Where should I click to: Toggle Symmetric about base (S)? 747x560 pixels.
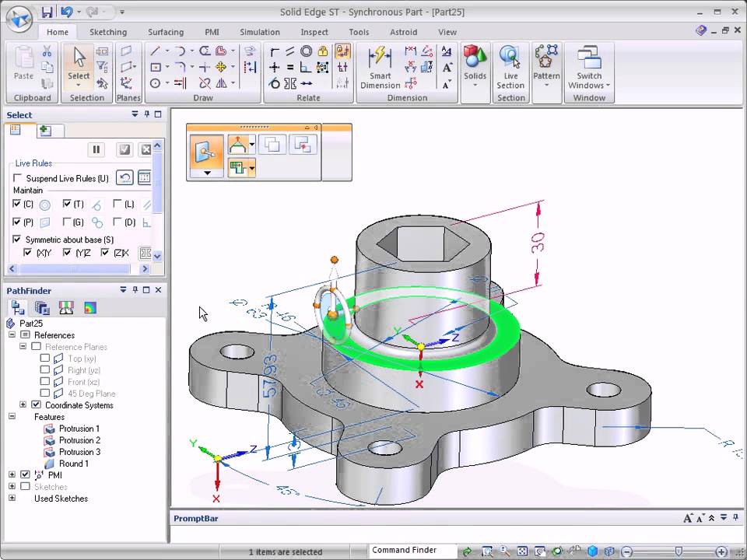(16, 239)
